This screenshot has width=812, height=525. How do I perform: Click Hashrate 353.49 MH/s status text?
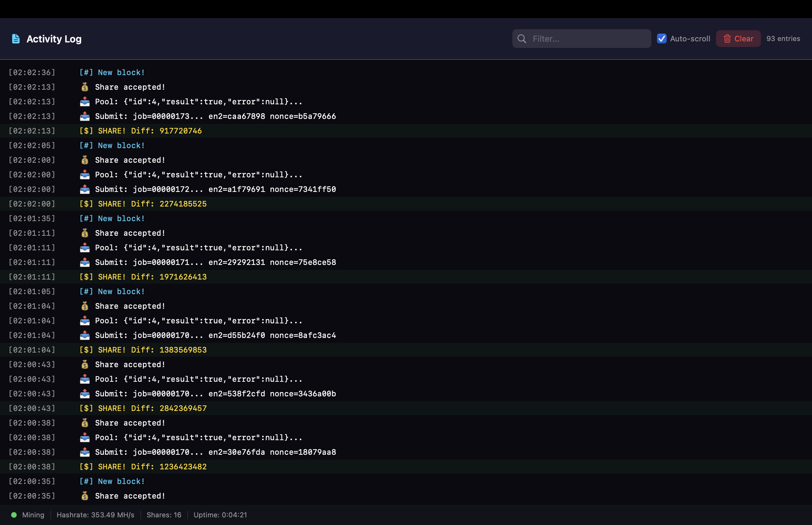95,515
